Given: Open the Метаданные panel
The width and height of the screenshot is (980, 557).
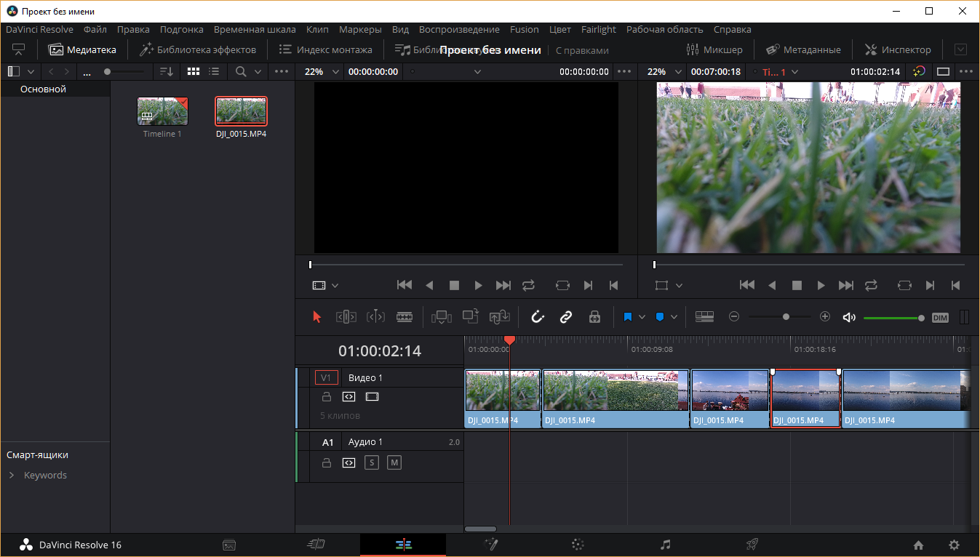Looking at the screenshot, I should [803, 49].
